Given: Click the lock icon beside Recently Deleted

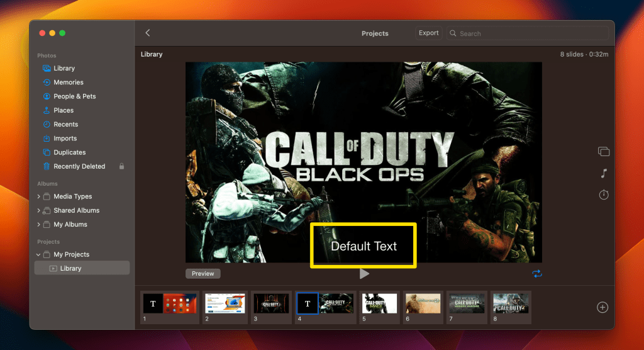Looking at the screenshot, I should (121, 166).
